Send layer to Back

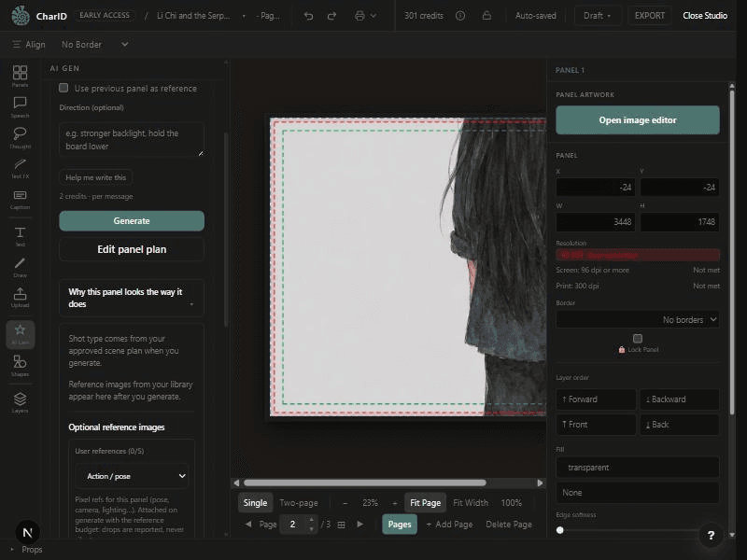pyautogui.click(x=679, y=425)
